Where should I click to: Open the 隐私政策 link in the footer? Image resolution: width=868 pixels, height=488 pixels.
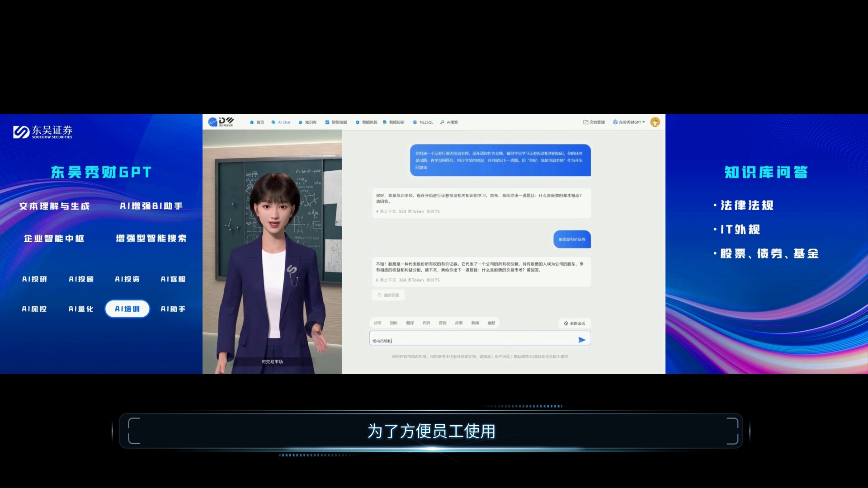[x=521, y=357]
